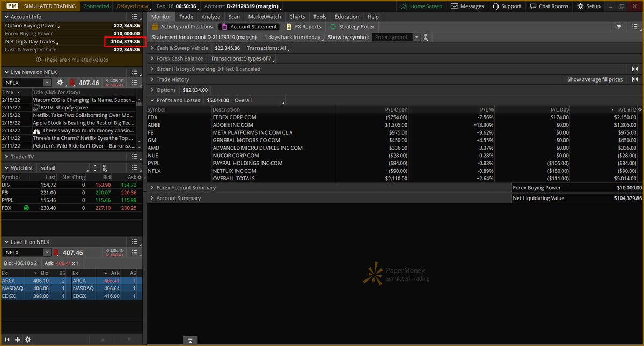
Task: Open Monitor list menu icon at far right
Action: coord(635,27)
